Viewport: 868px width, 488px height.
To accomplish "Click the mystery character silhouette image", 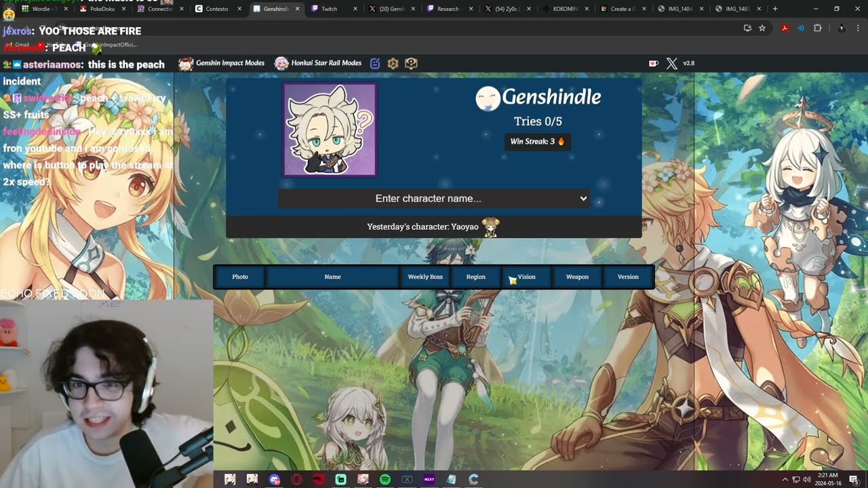I will (330, 129).
